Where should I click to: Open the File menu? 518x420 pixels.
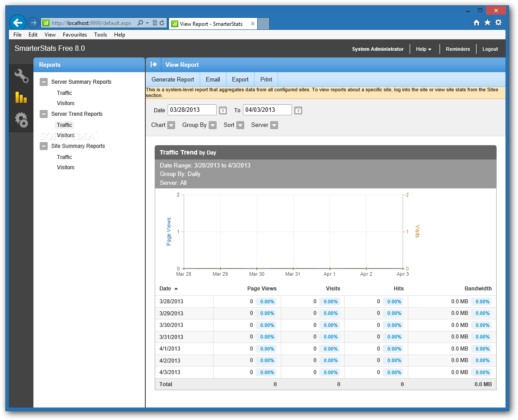coord(17,35)
